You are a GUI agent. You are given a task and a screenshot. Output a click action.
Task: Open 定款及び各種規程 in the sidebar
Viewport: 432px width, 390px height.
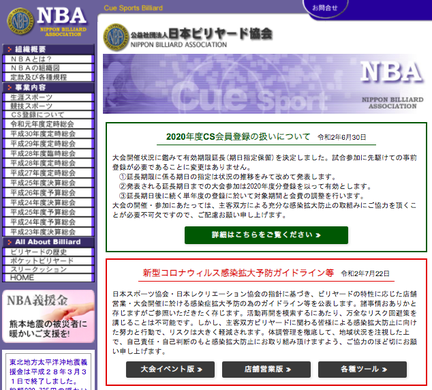click(48, 77)
